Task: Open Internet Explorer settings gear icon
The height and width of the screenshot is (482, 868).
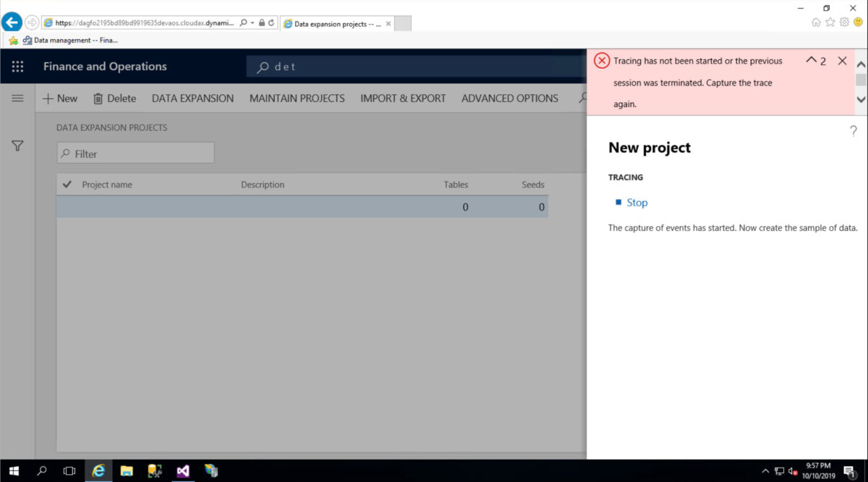Action: 844,22
